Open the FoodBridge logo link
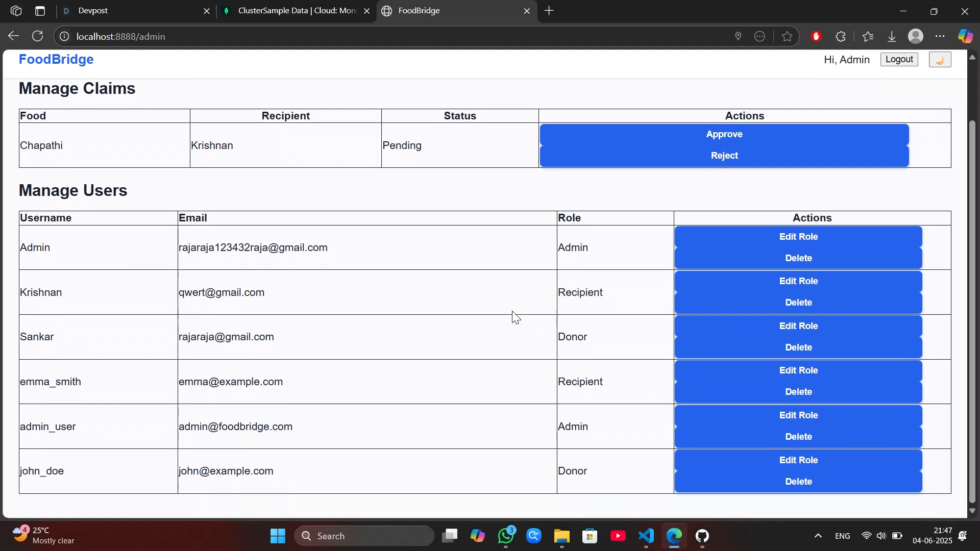980x551 pixels. click(56, 59)
